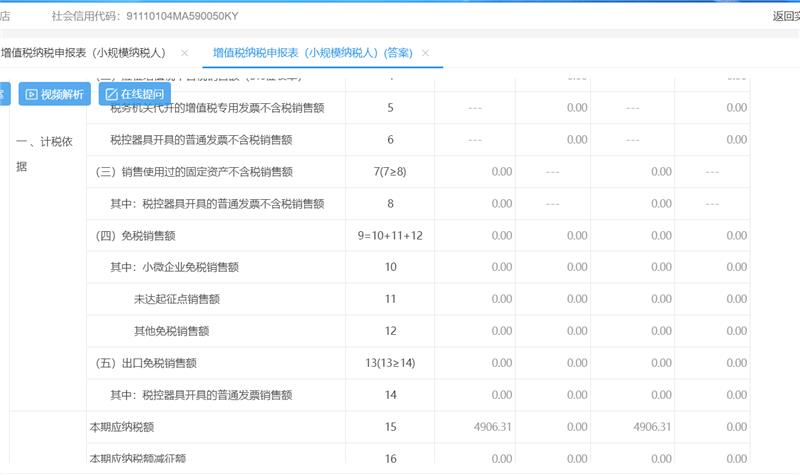
Task: Click the 视频解析 video play icon
Action: (32, 94)
